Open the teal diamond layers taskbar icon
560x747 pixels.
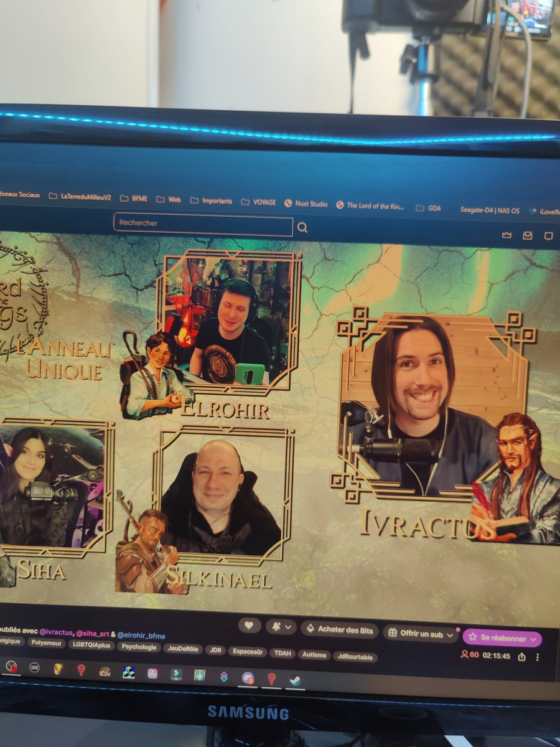[223, 676]
